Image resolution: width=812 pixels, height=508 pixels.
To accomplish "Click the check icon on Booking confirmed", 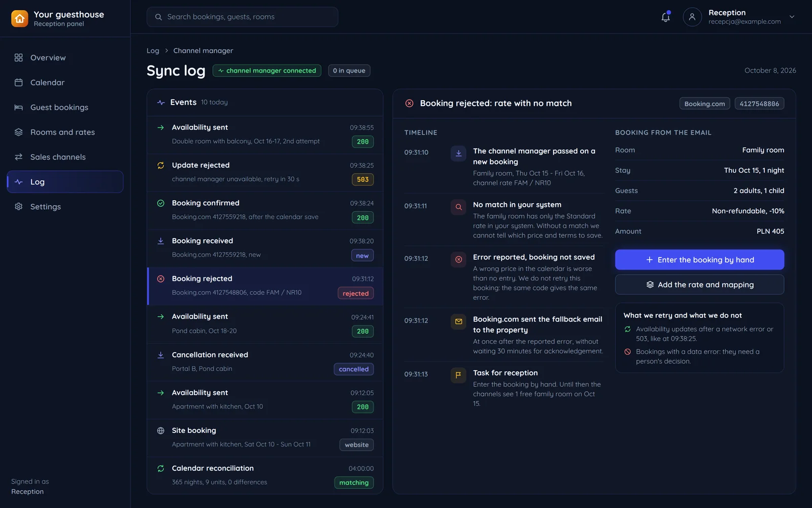I will point(161,203).
